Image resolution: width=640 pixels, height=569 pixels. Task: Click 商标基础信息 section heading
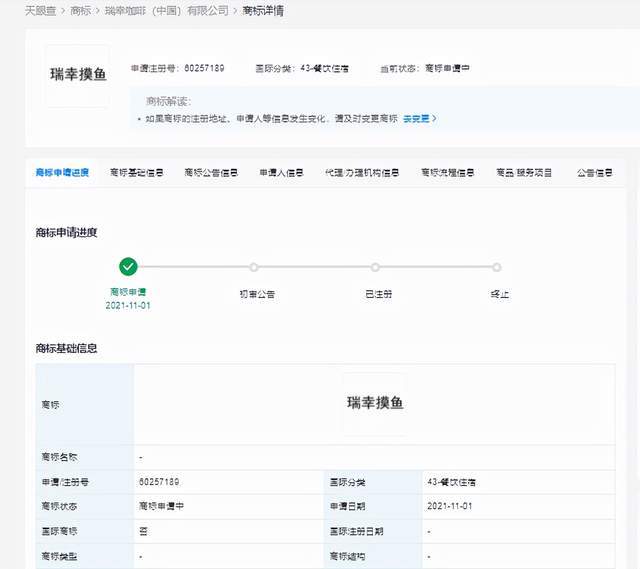click(67, 349)
